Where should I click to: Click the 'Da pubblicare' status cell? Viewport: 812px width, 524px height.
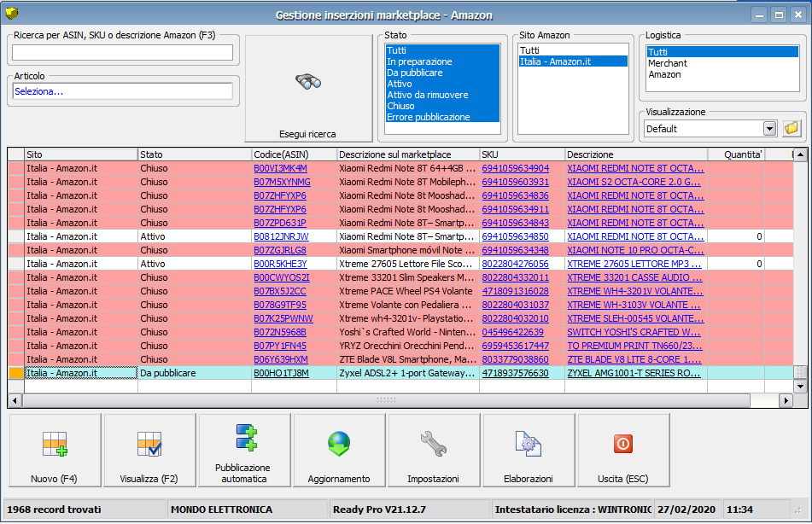[195, 373]
